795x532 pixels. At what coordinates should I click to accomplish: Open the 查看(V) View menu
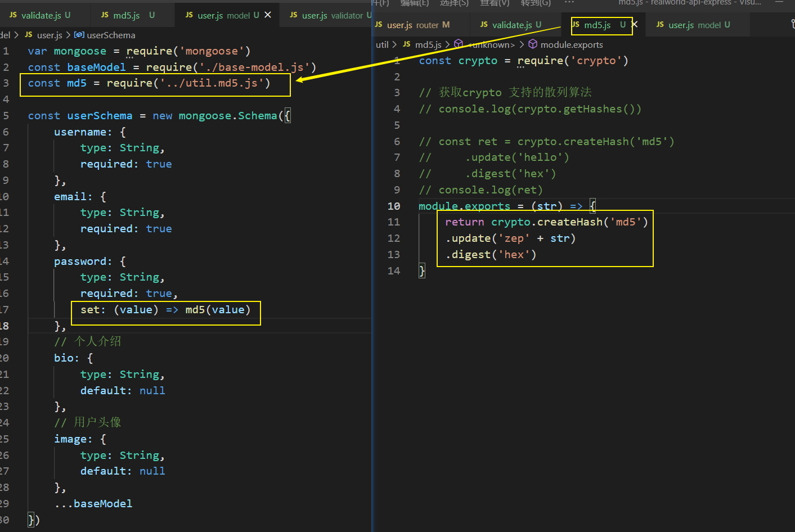(495, 3)
